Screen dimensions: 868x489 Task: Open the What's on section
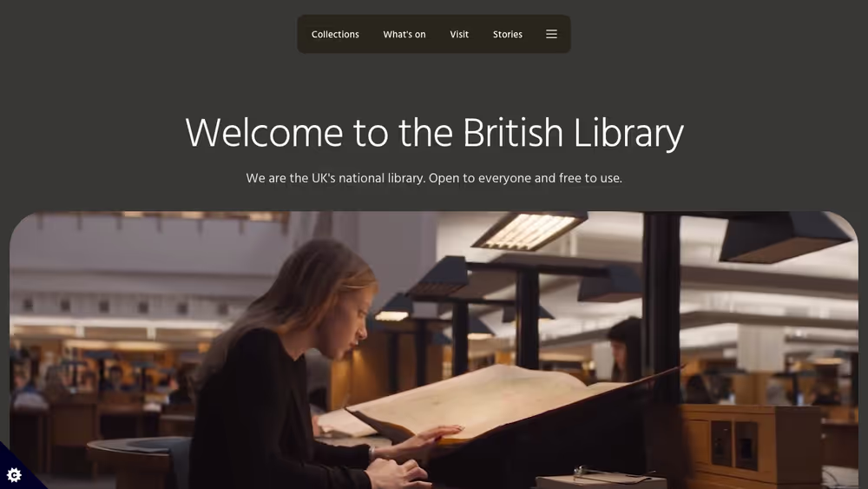point(404,35)
